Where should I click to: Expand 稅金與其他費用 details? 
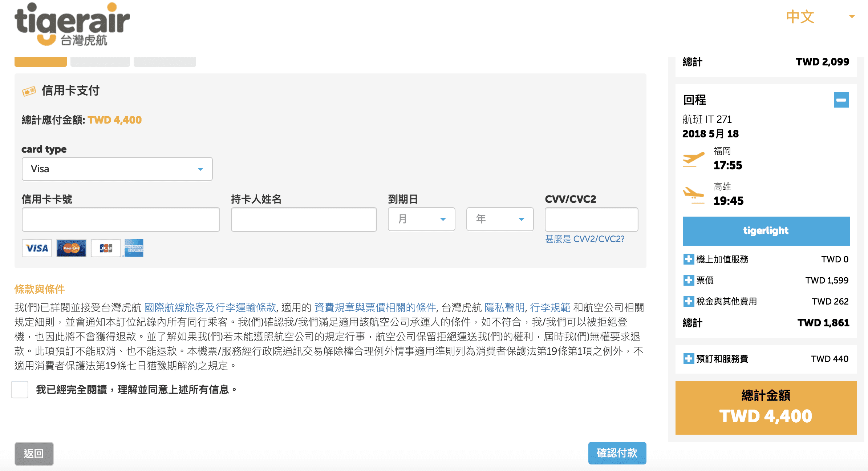(688, 301)
